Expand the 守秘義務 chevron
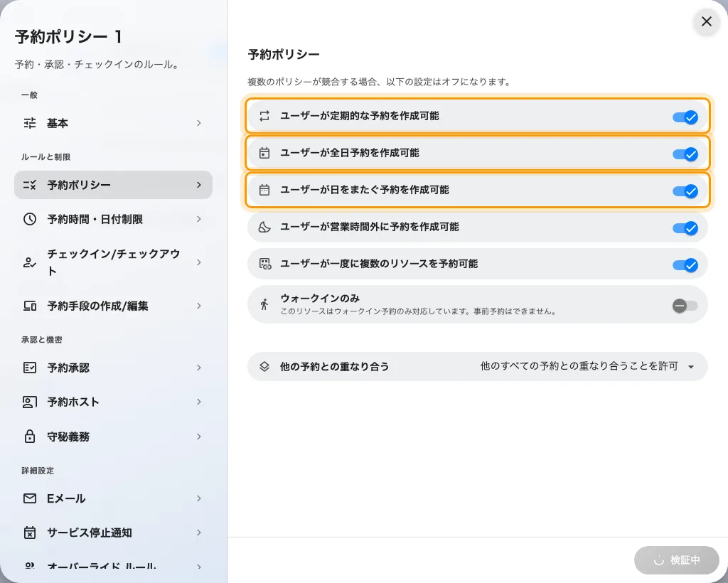 point(199,437)
